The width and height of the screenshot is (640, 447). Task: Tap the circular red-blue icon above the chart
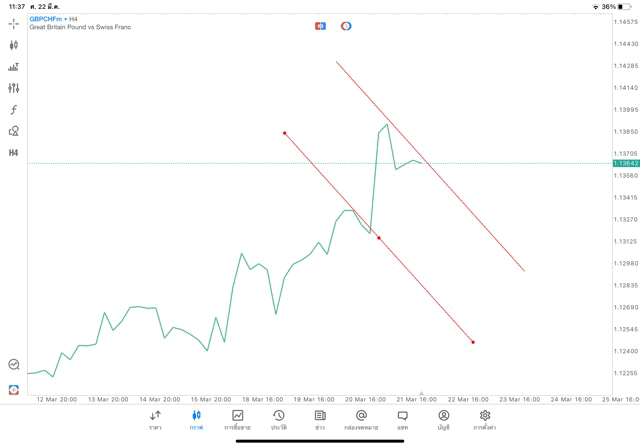tap(346, 25)
